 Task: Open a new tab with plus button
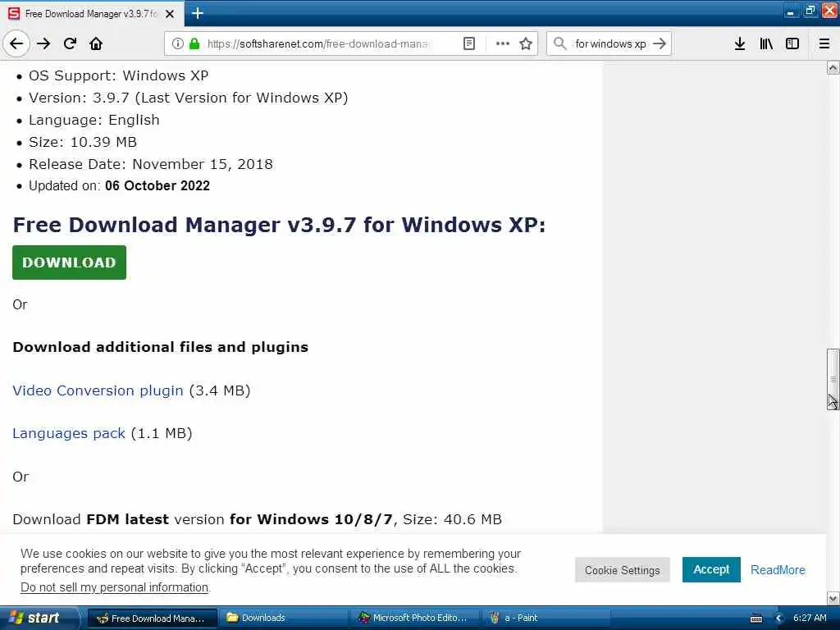tap(197, 13)
